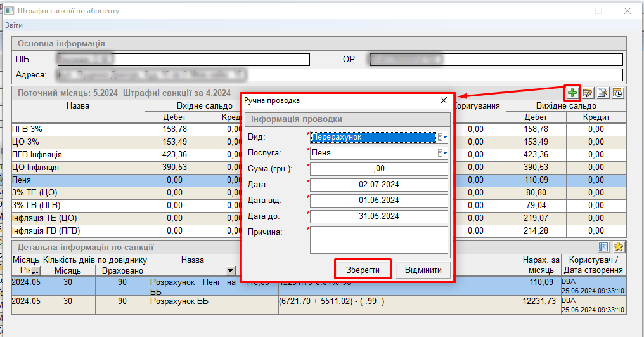Close the Ручна проводка dialog
Image resolution: width=644 pixels, height=337 pixels.
point(444,100)
